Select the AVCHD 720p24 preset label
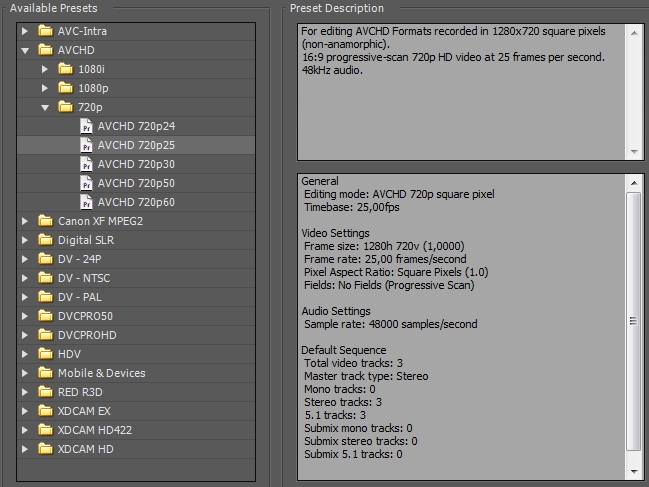Viewport: 649px width, 487px height. point(137,126)
